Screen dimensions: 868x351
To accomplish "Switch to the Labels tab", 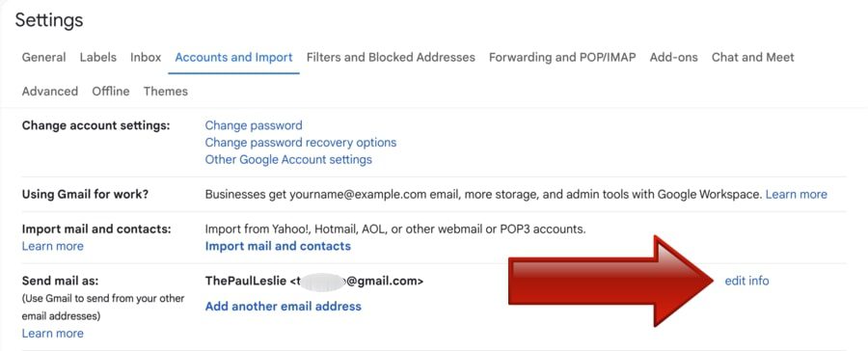I will tap(98, 58).
